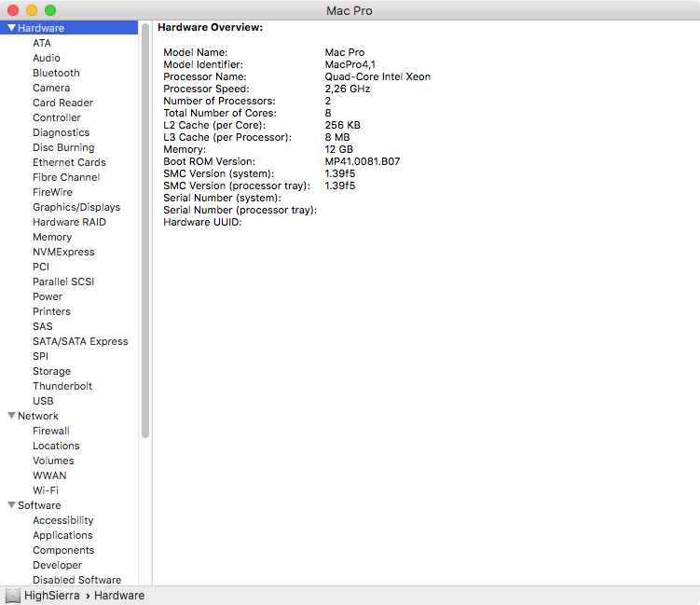Click the Model Identifier value MacPro4,1
This screenshot has height=605, width=700.
click(350, 64)
